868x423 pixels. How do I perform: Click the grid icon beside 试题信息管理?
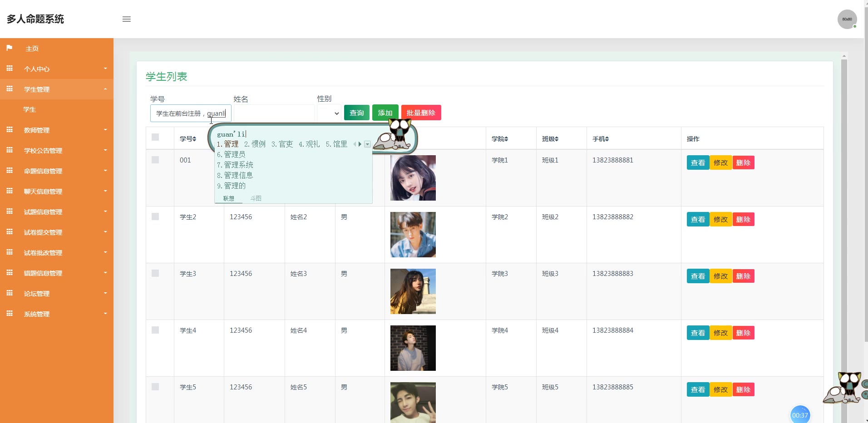(10, 211)
